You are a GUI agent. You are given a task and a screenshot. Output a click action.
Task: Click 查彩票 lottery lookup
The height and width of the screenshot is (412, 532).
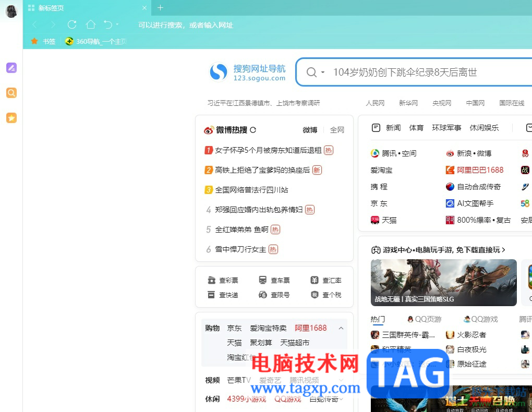coord(223,281)
